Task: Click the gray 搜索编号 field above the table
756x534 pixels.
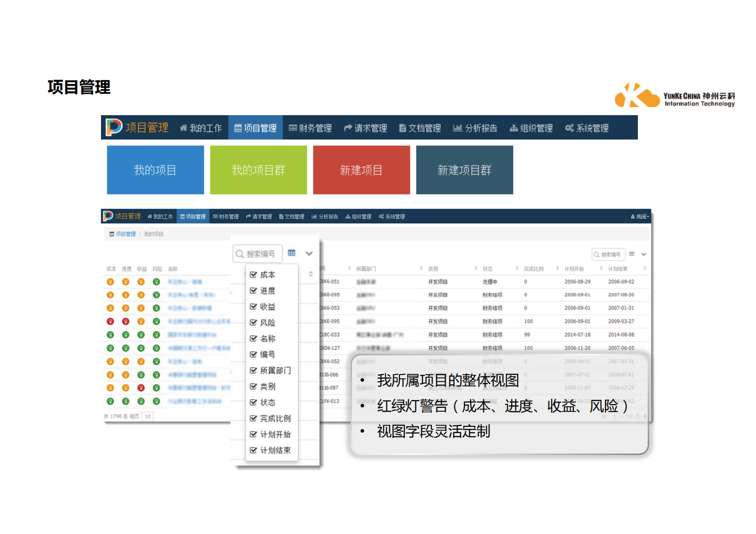Action: point(608,255)
